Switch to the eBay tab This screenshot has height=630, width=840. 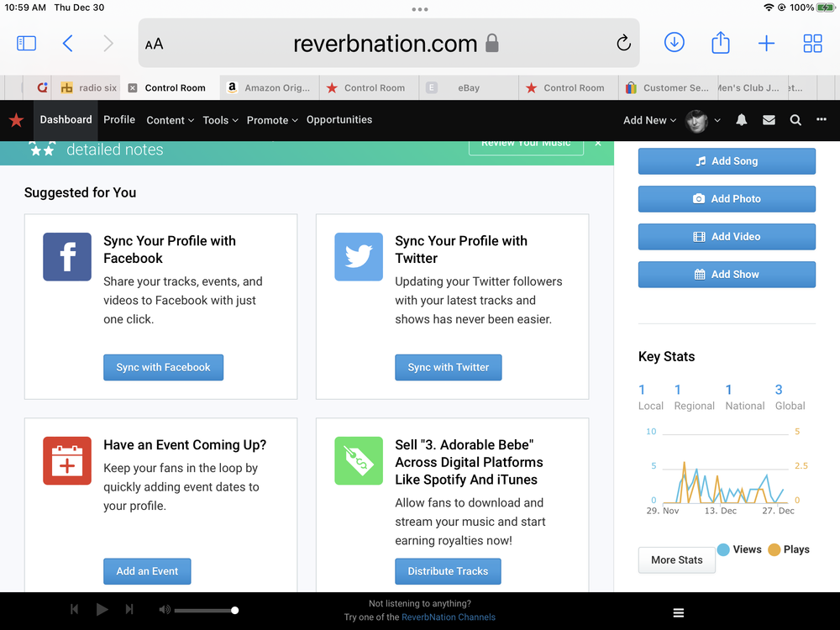tap(469, 88)
